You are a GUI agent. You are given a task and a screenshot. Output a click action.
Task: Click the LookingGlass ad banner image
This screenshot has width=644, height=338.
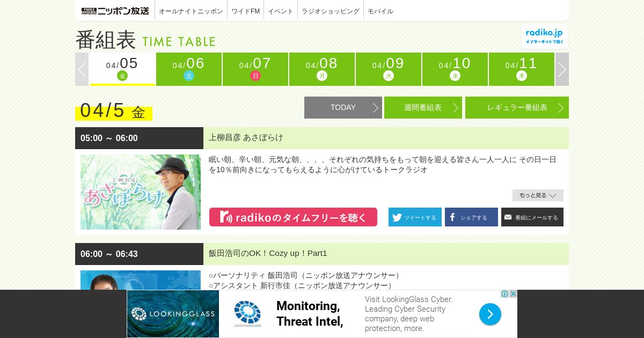173,314
